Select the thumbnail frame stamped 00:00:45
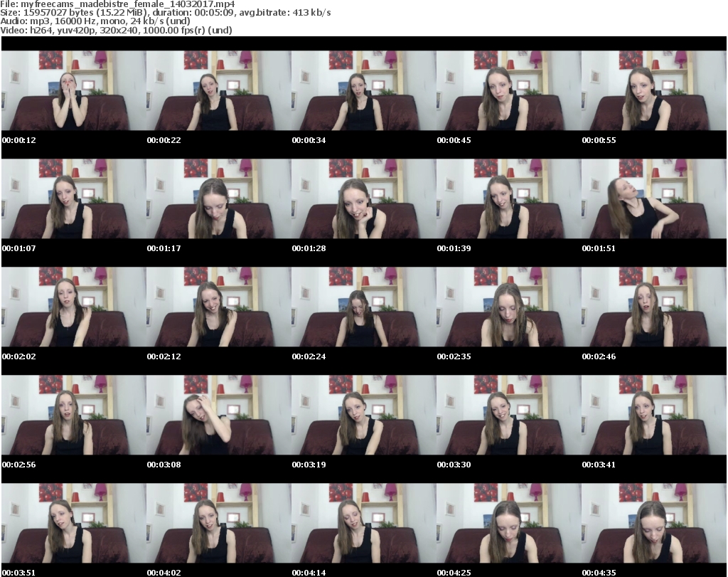Screen dimensions: 728x577 pos(509,90)
